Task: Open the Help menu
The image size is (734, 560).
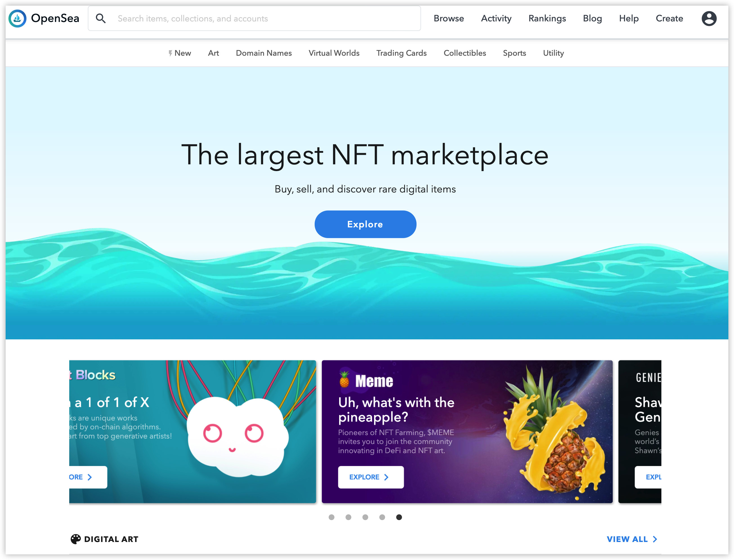Action: [629, 18]
